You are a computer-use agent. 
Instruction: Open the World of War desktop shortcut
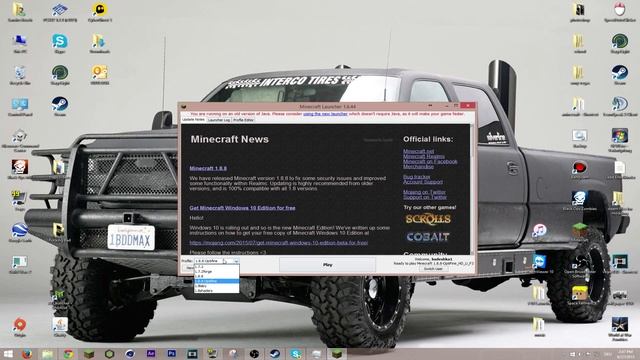click(620, 329)
